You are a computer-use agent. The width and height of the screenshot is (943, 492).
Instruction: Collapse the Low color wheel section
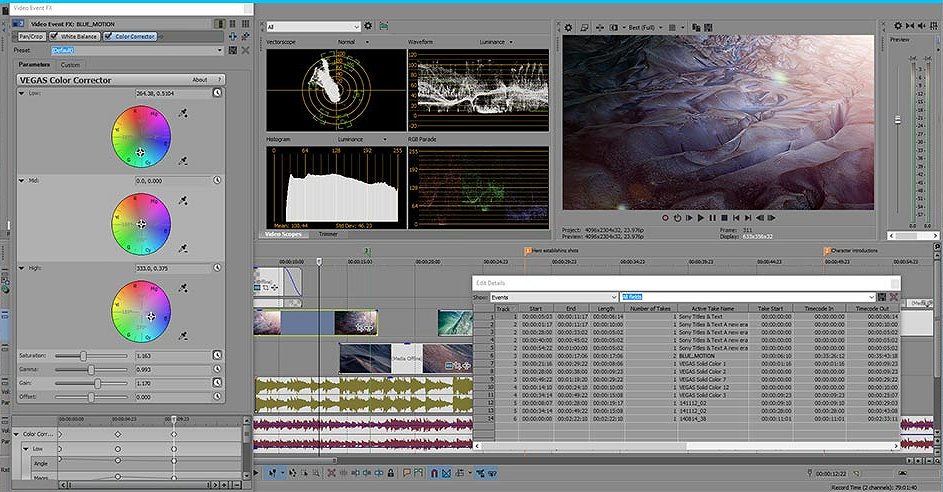coord(22,93)
